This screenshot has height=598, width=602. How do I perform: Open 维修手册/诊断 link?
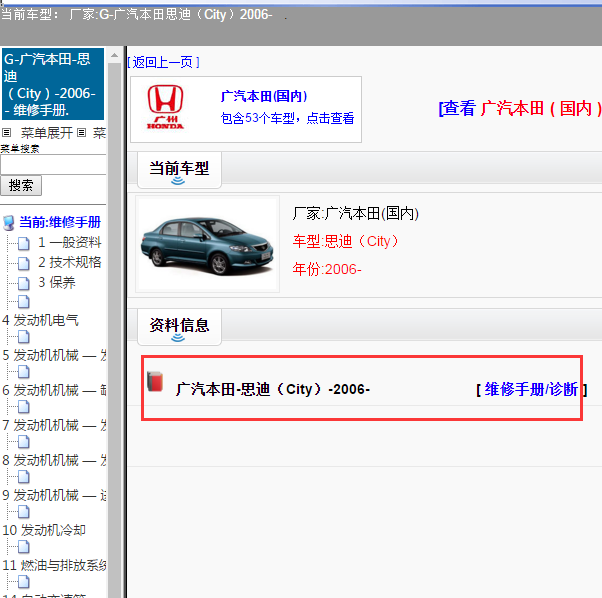531,389
